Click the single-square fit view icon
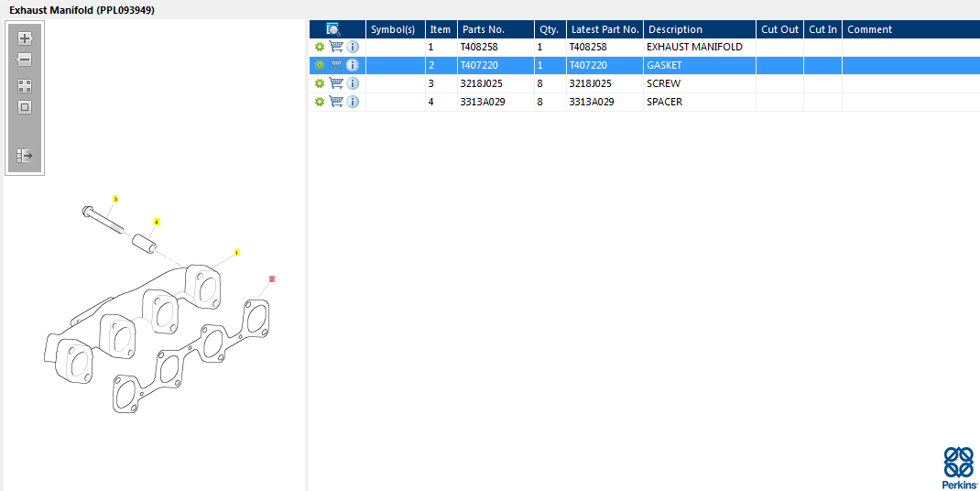980x491 pixels. pyautogui.click(x=25, y=107)
